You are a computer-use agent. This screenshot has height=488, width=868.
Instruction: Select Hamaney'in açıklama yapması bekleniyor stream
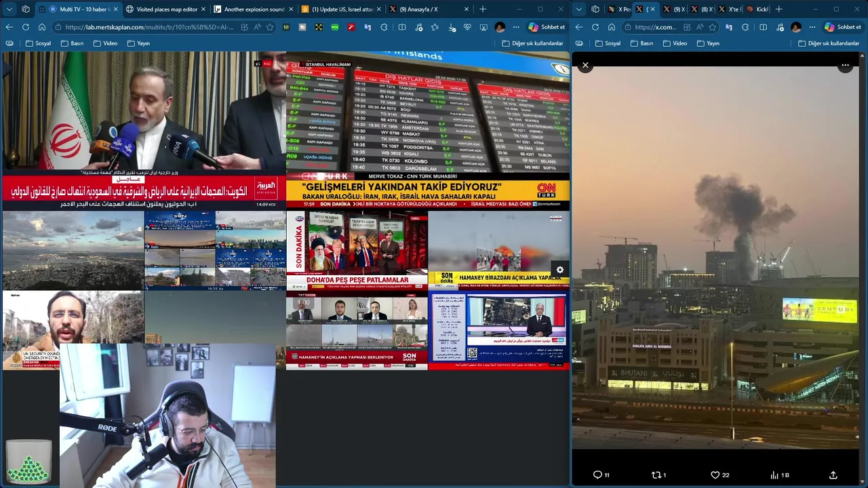tap(357, 330)
